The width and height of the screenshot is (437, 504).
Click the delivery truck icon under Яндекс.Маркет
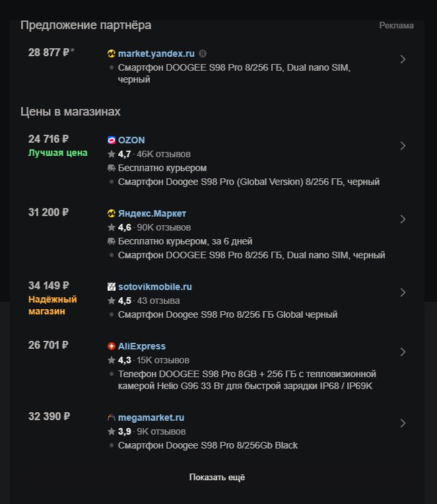pos(111,241)
